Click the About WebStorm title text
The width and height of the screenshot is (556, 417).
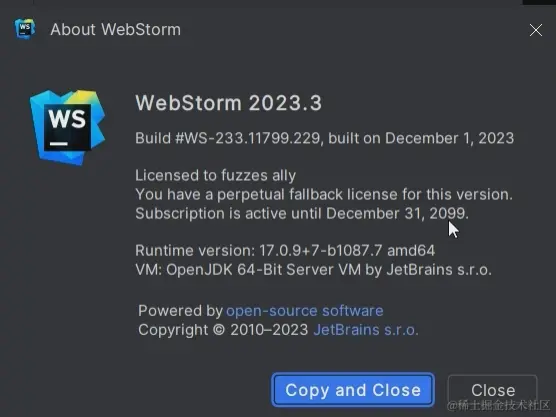pos(116,29)
